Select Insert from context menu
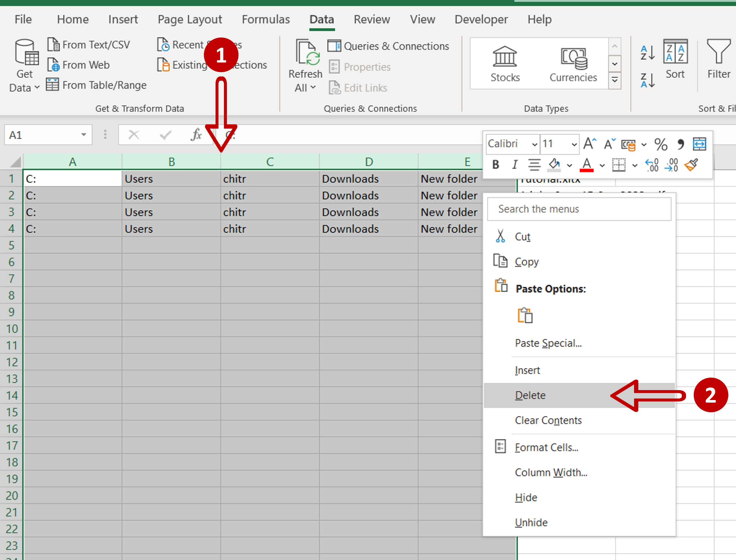The image size is (736, 560). point(528,369)
